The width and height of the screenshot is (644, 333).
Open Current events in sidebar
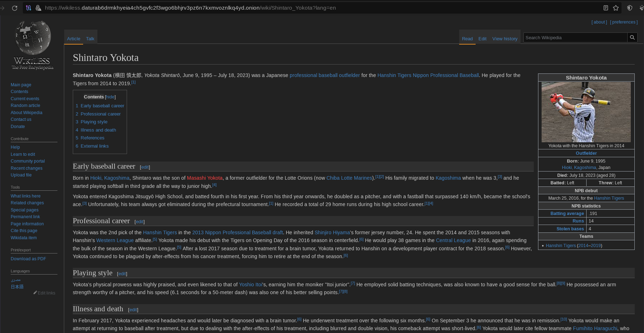25,99
